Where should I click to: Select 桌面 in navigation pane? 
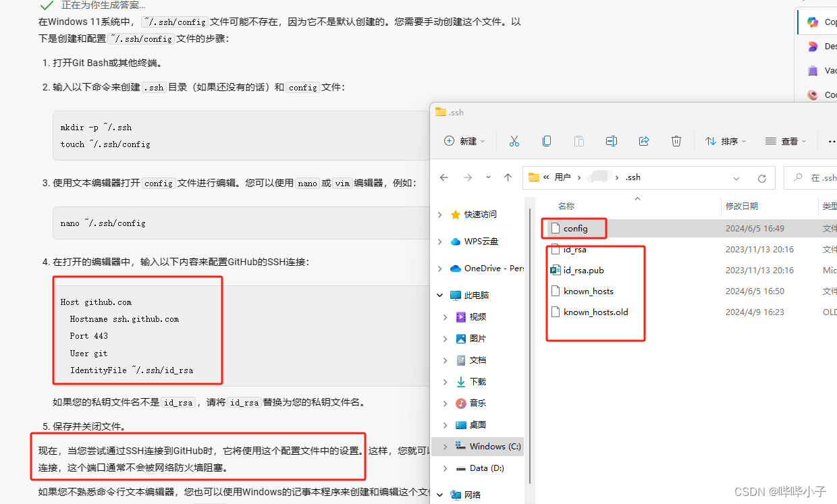tap(478, 425)
